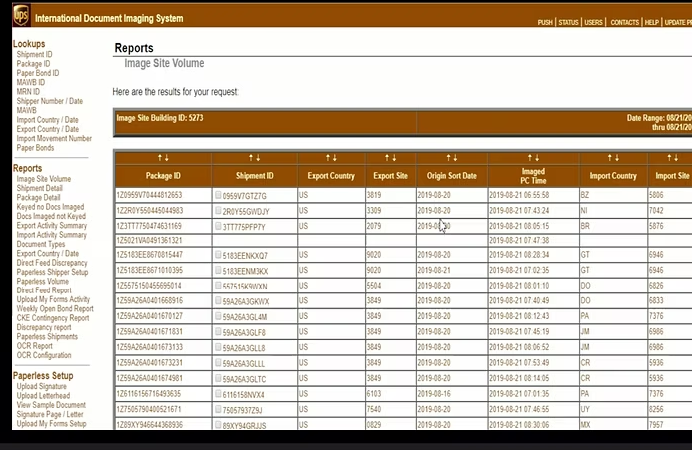Open MAWB ID lookup
692x450 pixels.
pos(31,82)
